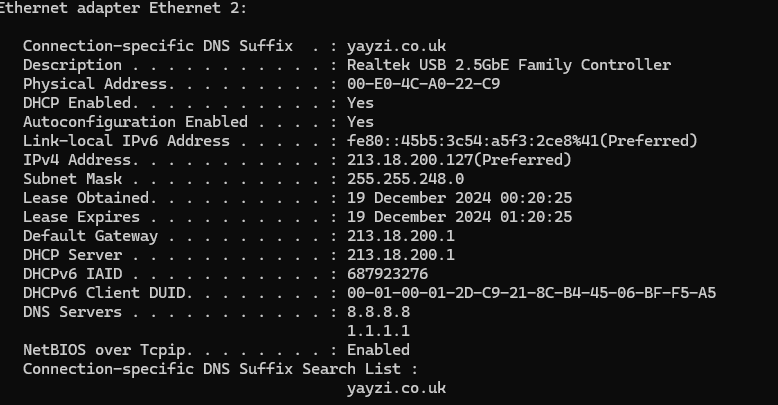778x405 pixels.
Task: Click the subnet mask 255.255.248.0
Action: 405,179
